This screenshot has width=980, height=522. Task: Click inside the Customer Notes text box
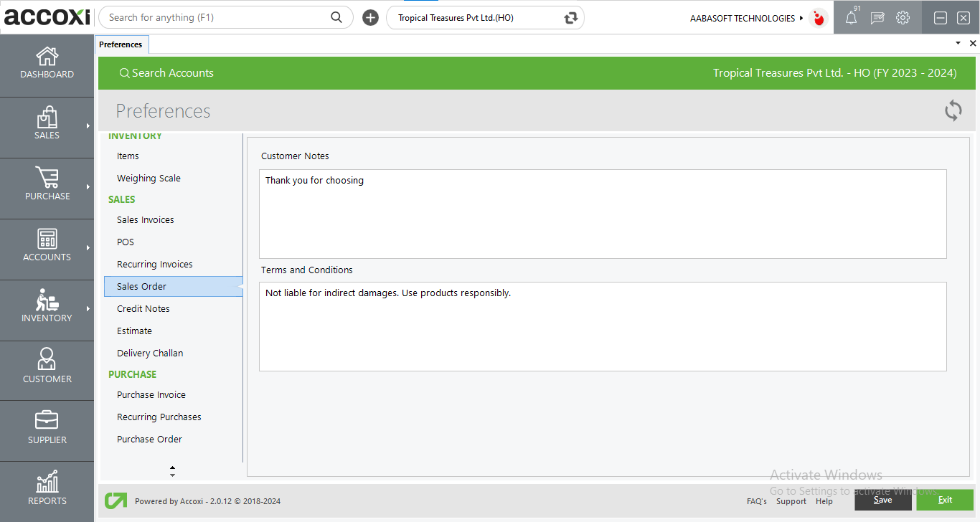pos(603,214)
